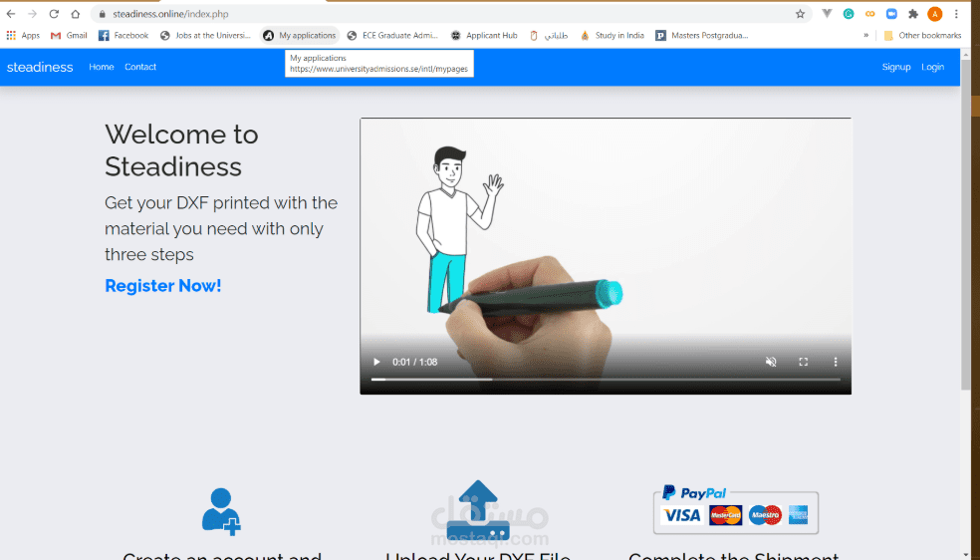This screenshot has width=980, height=560.
Task: Go to the Home nav item
Action: click(x=102, y=67)
